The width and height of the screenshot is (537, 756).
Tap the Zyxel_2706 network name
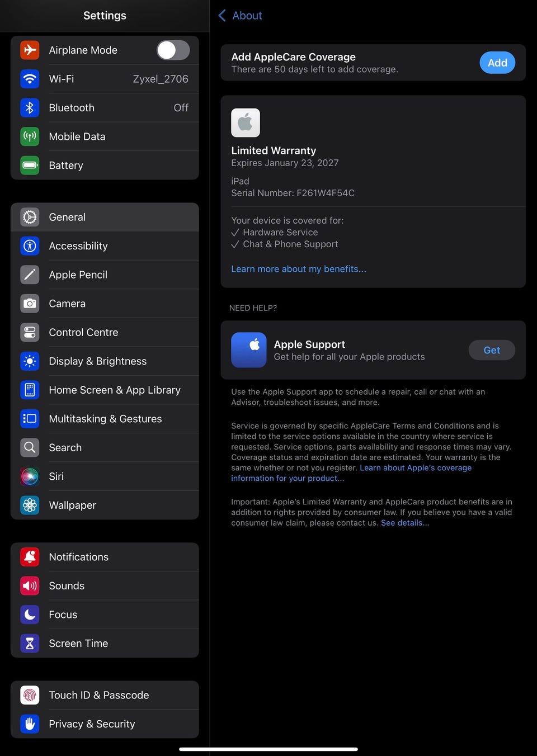161,79
